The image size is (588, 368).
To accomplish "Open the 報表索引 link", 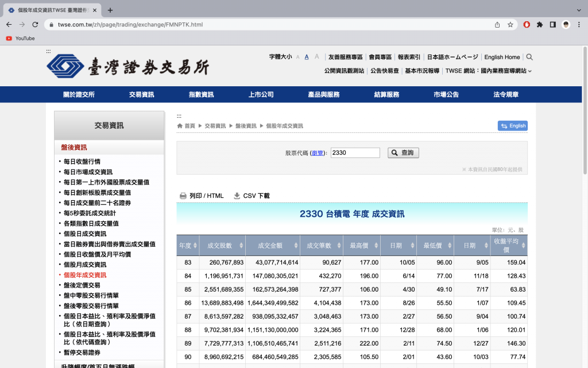I will (x=409, y=57).
